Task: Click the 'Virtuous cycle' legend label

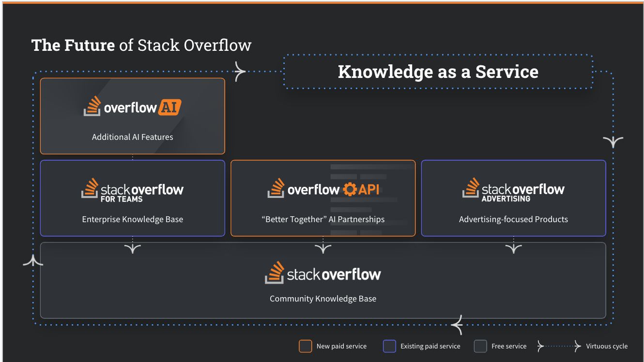Action: tap(607, 346)
